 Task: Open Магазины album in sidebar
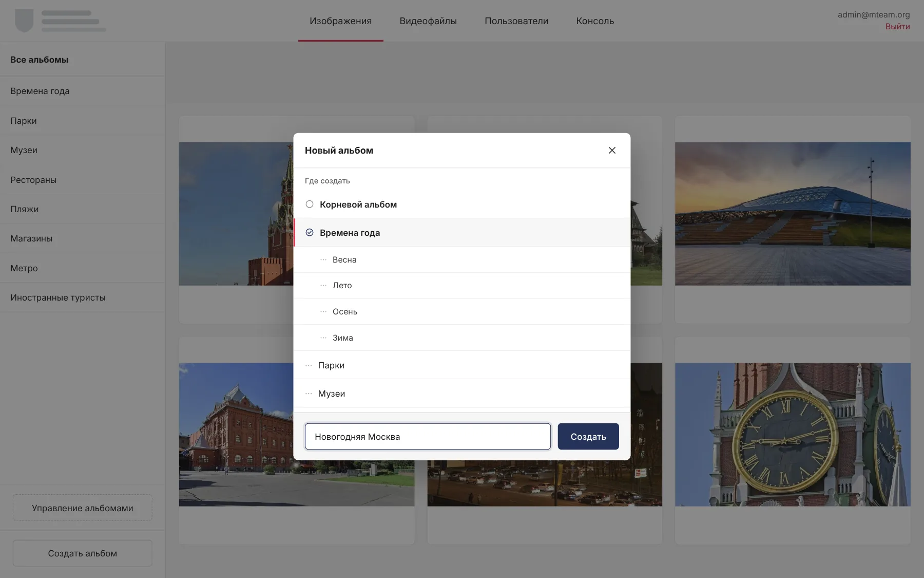tap(83, 238)
